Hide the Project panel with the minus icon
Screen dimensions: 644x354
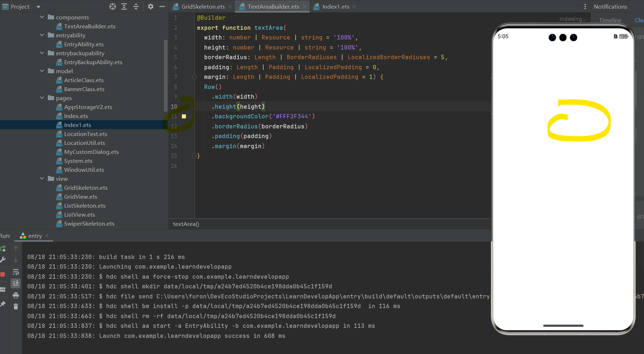[162, 6]
